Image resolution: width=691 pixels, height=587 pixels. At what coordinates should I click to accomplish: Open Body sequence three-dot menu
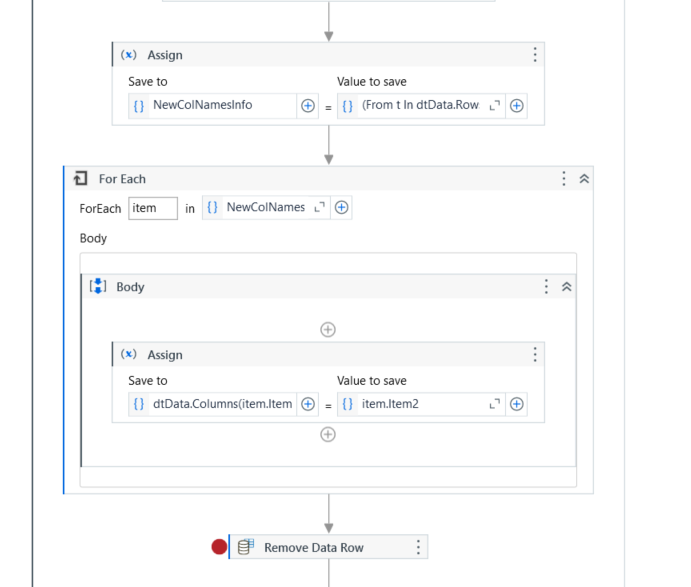click(x=546, y=287)
